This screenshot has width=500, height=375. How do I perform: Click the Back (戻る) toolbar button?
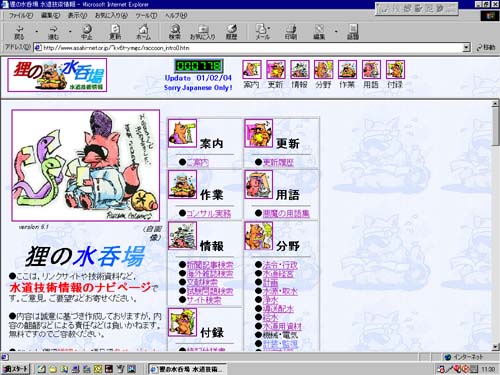click(20, 32)
